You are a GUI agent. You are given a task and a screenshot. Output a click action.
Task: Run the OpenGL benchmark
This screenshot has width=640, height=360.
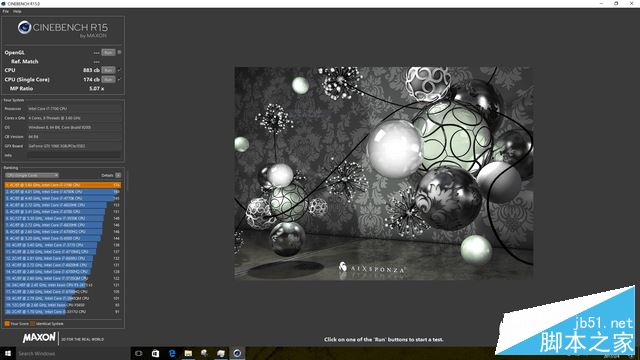[108, 52]
